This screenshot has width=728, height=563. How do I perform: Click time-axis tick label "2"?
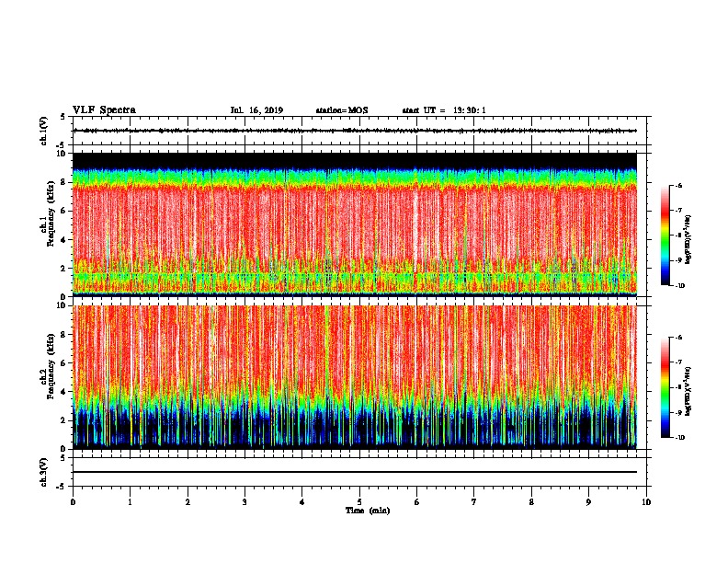188,501
